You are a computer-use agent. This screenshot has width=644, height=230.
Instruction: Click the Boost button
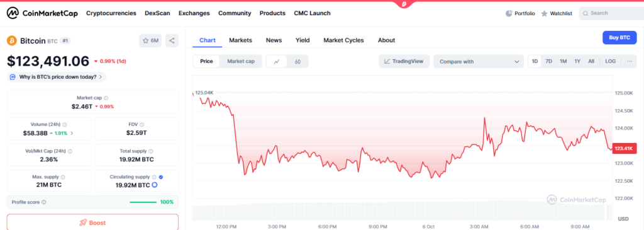pos(93,222)
